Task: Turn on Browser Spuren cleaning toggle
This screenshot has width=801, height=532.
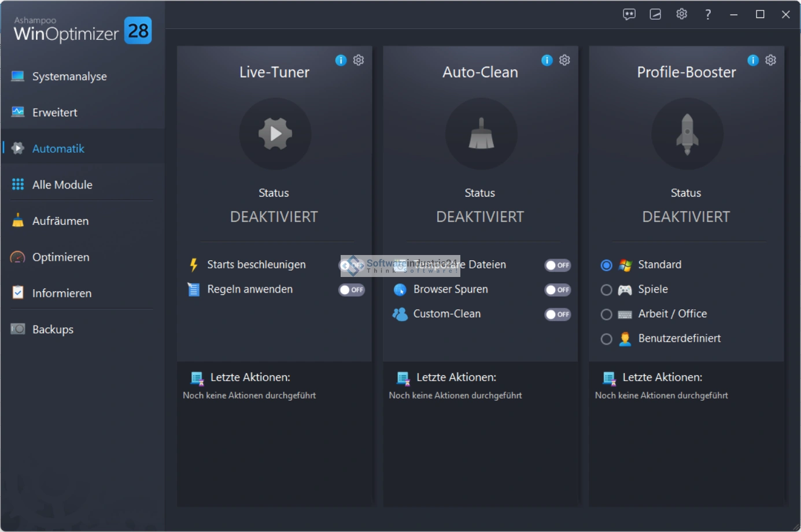Action: tap(558, 290)
